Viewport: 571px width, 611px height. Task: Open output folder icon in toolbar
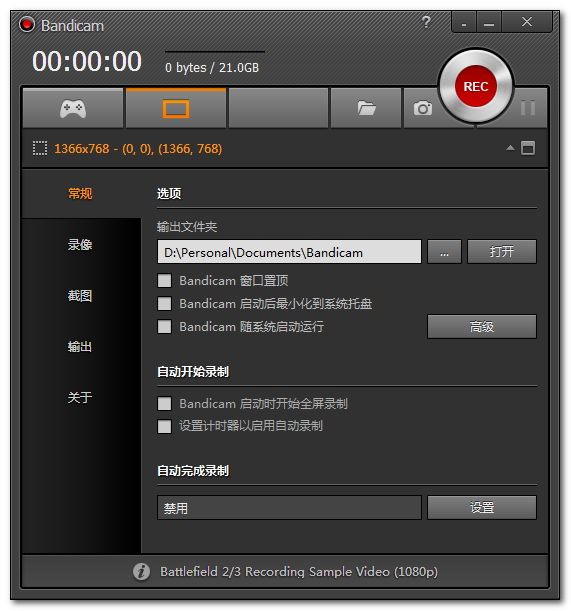366,108
